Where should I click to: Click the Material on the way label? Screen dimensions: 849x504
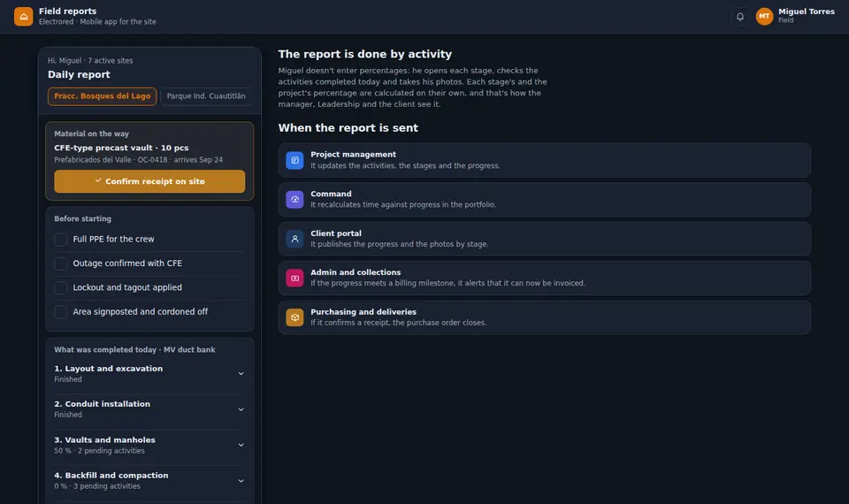pyautogui.click(x=91, y=134)
